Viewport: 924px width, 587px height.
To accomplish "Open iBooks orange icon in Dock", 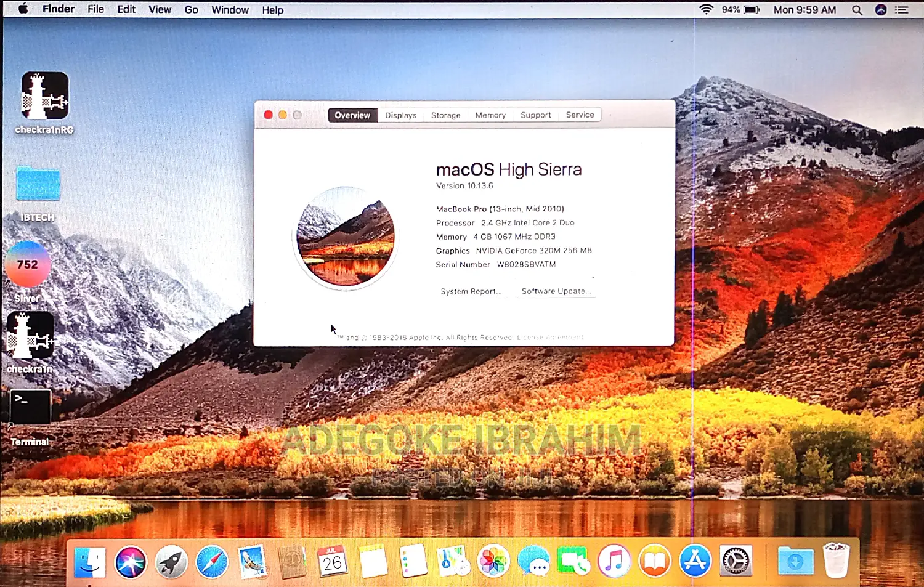I will (654, 562).
